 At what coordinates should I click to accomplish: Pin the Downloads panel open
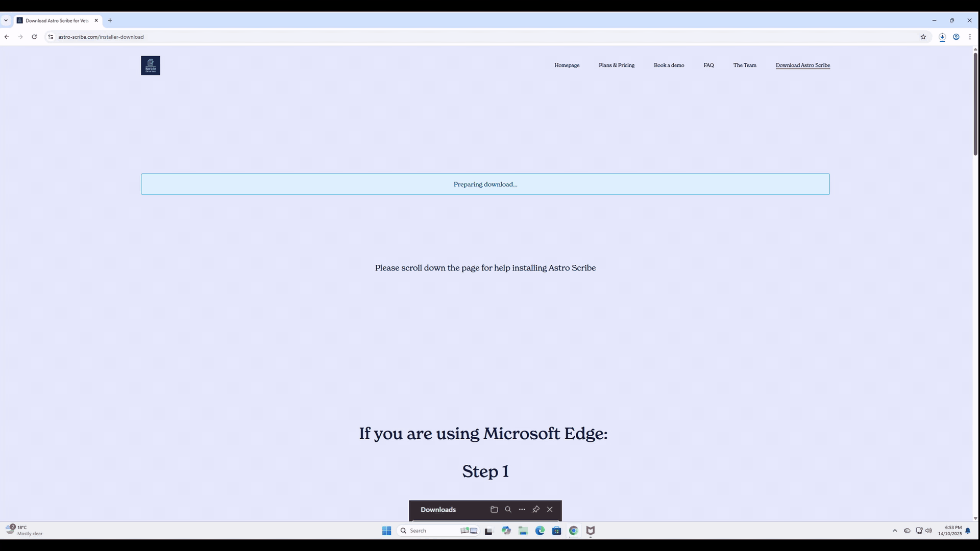coord(536,509)
